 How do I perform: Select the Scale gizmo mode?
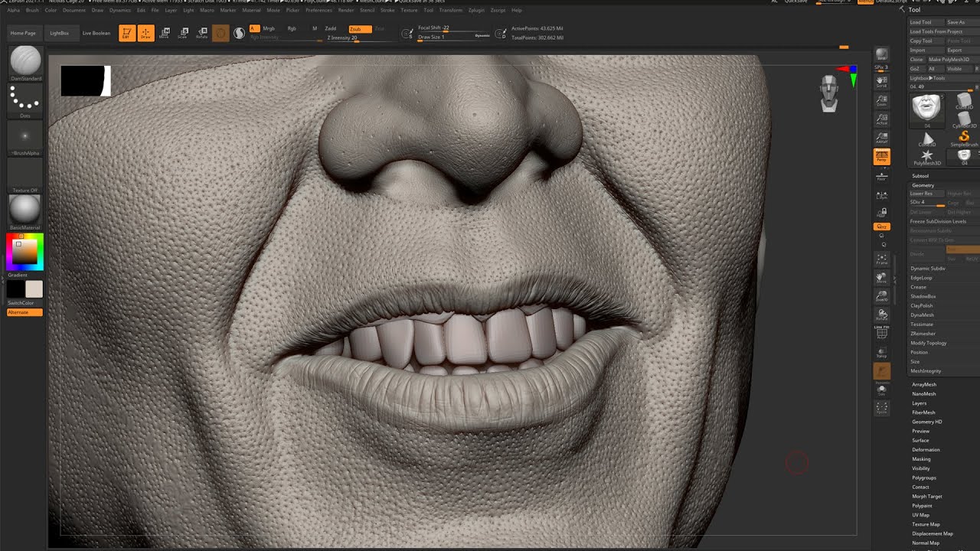tap(183, 33)
